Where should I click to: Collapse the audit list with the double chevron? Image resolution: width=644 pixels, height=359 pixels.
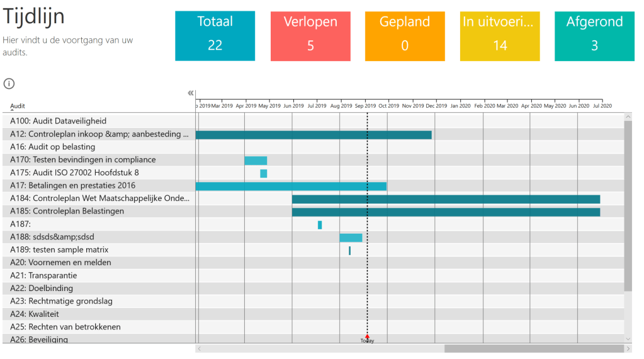[x=191, y=93]
